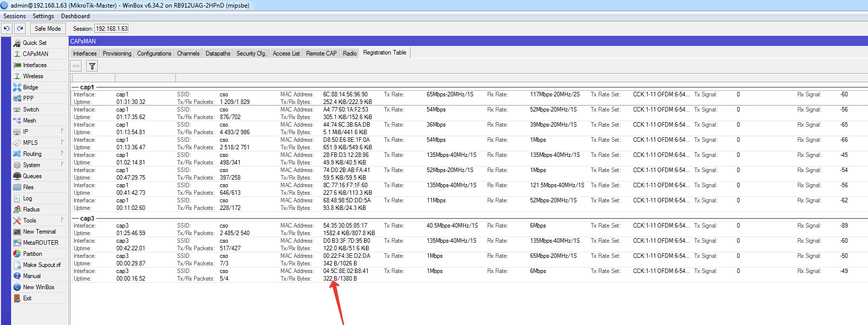Open IP sidebar menu
Screen dimensions: 868x325
(25, 132)
